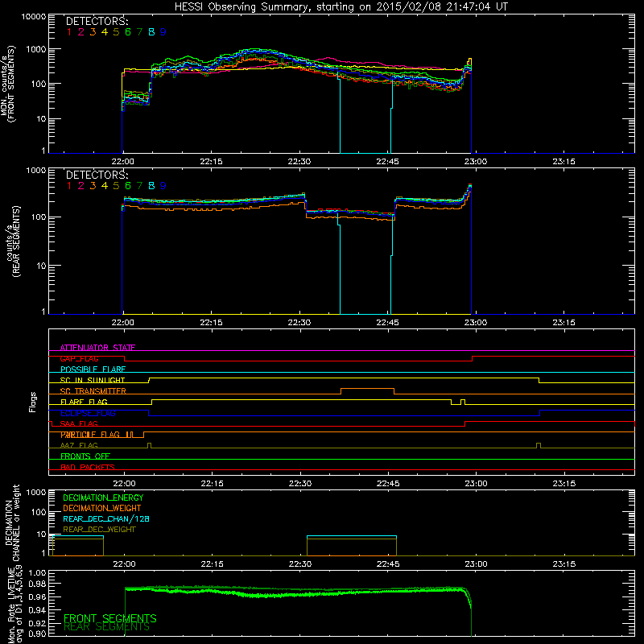
Task: Click detector 6 label in rear segments legend
Action: pyautogui.click(x=128, y=186)
